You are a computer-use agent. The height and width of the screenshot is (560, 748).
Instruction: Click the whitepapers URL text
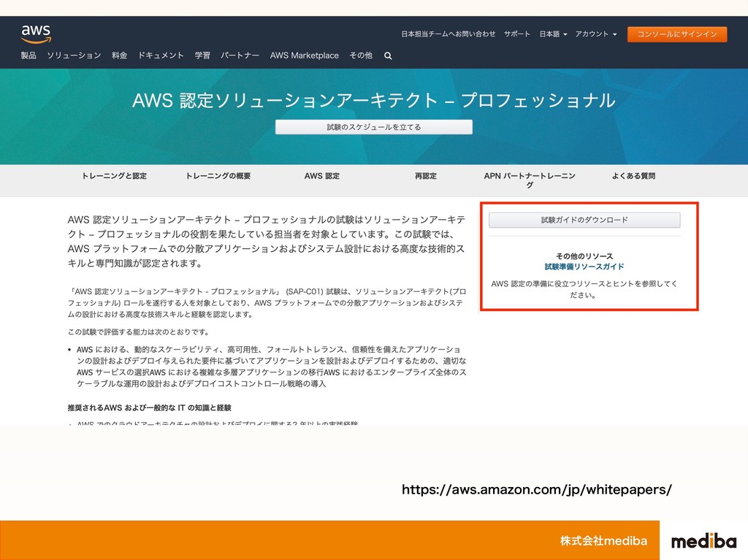(x=537, y=489)
